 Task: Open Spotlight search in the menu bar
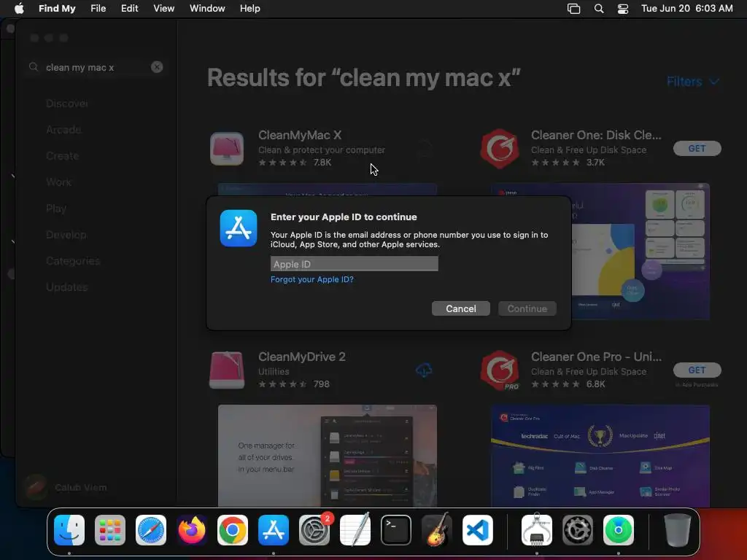tap(599, 9)
